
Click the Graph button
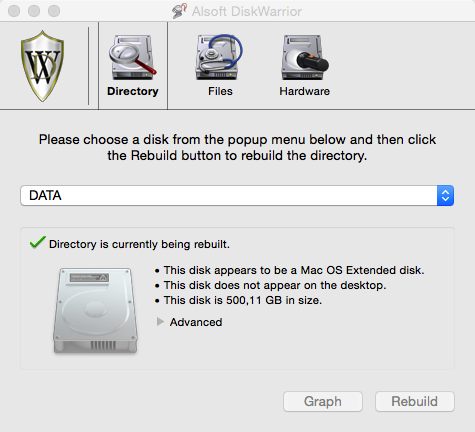[x=323, y=401]
